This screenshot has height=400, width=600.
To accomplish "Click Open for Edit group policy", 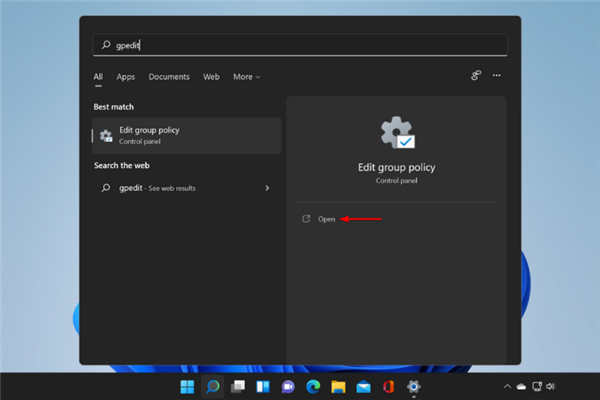I will click(326, 219).
